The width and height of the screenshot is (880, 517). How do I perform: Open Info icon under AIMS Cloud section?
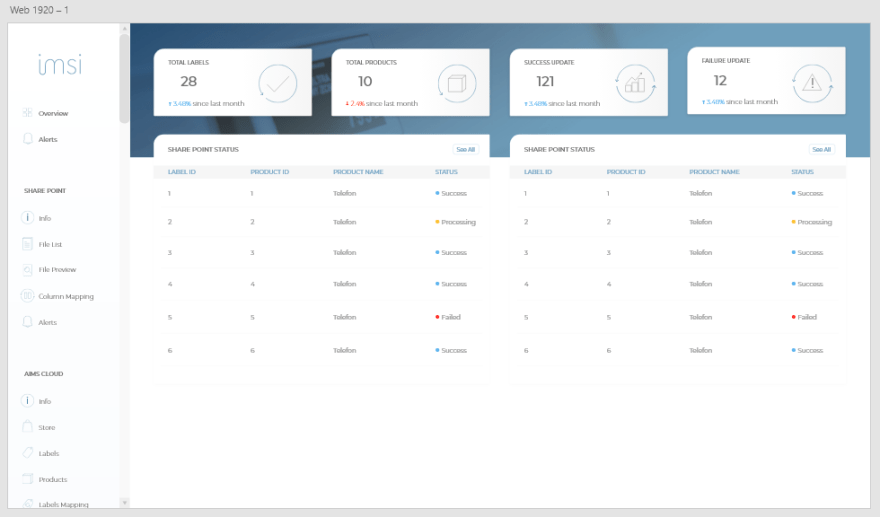28,401
